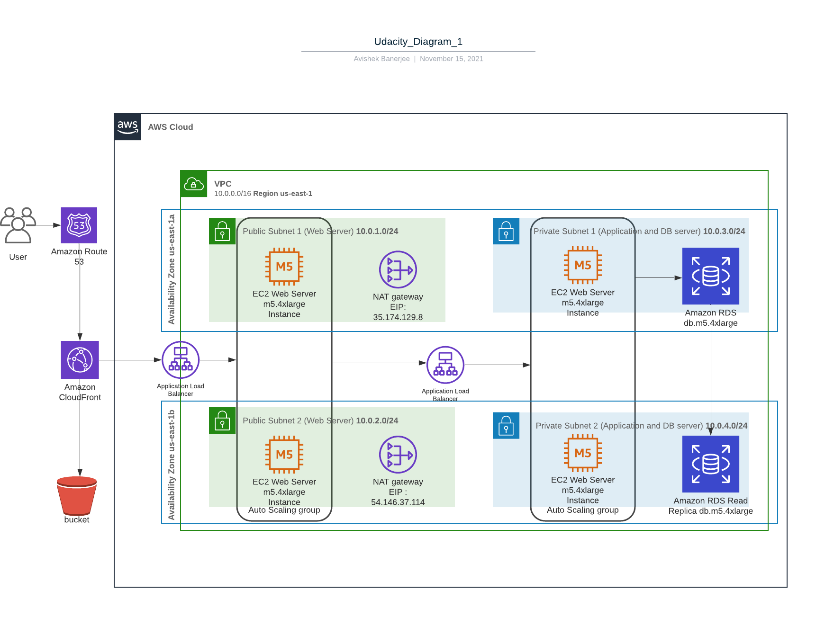Select the Amazon Route 53 icon
The height and width of the screenshot is (644, 834).
point(79,225)
